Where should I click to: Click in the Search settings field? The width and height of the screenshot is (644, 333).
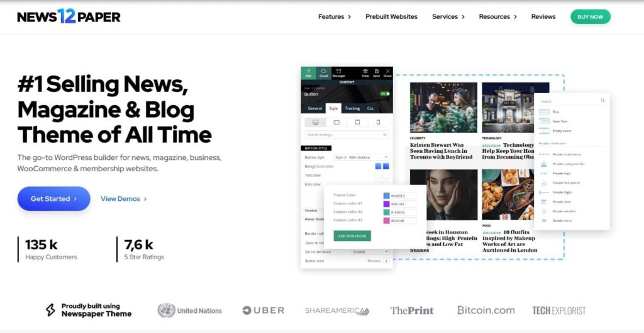[x=347, y=135]
